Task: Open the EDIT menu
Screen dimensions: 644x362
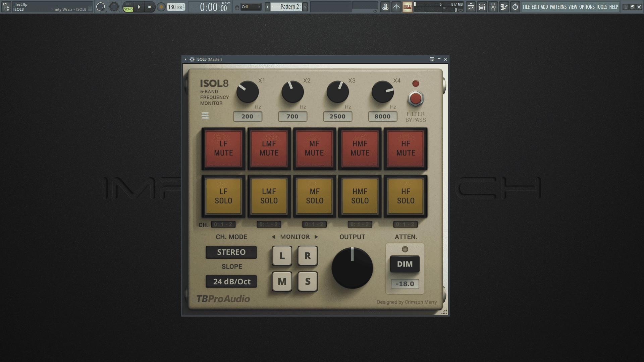Action: point(535,7)
